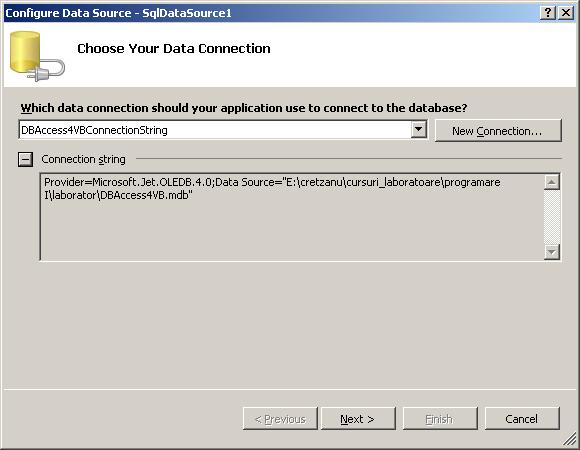Click the connection string scrollbar track

552,217
